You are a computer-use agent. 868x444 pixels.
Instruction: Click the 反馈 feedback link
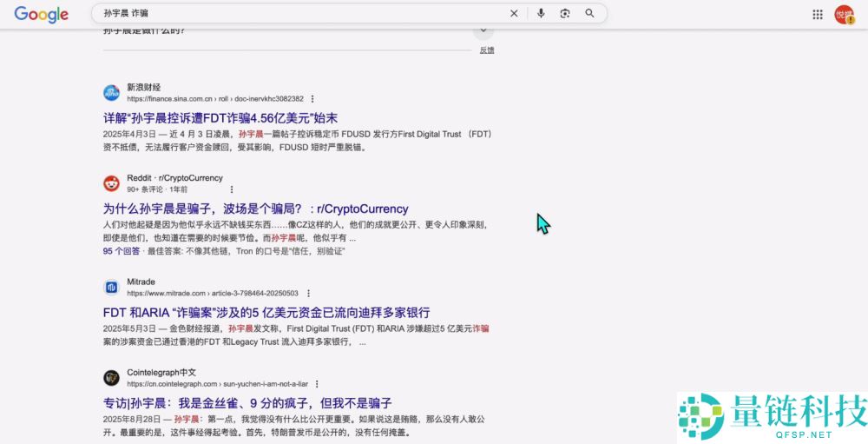(x=487, y=50)
